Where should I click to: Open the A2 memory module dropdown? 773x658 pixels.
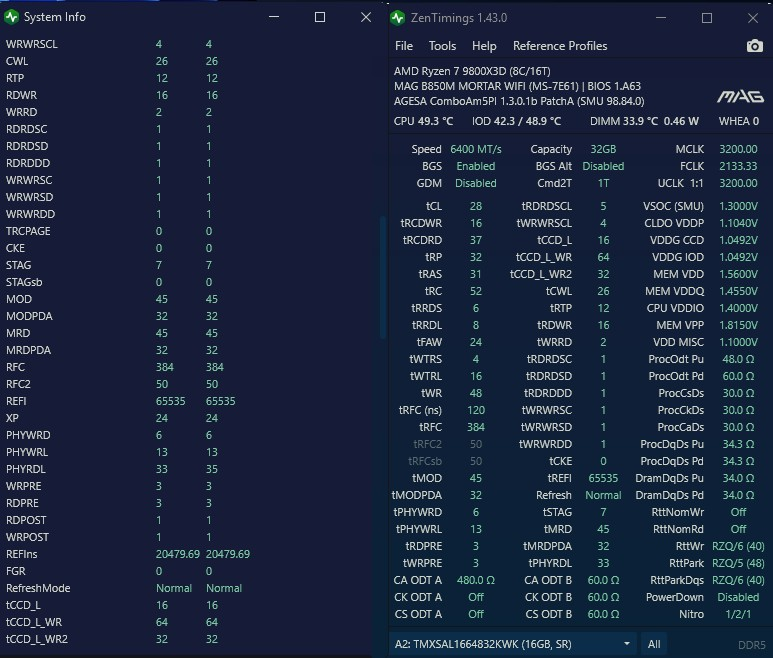point(513,644)
